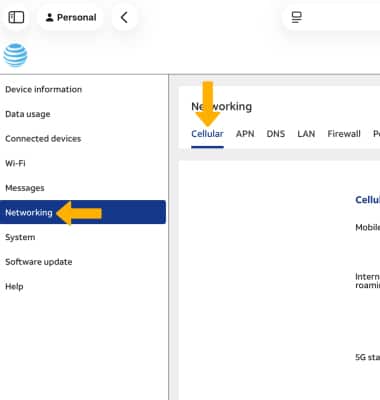Switch to the LAN tab
380x400 pixels.
pos(306,134)
